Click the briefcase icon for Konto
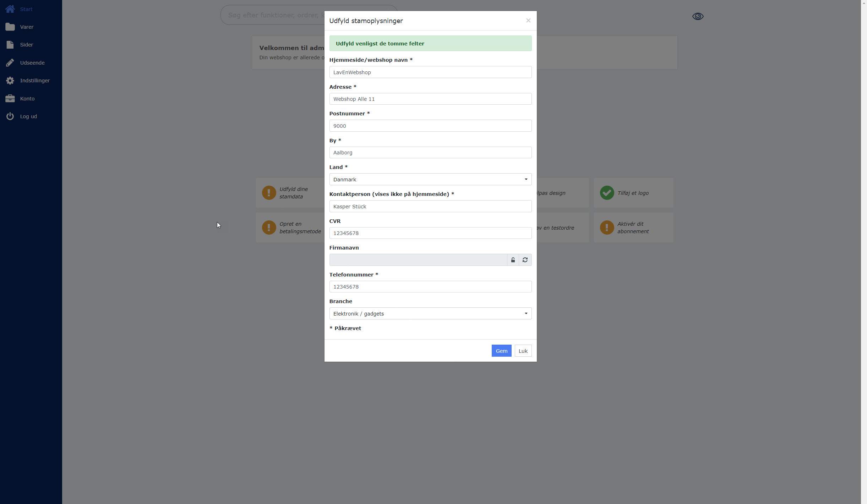The width and height of the screenshot is (867, 504). point(10,99)
